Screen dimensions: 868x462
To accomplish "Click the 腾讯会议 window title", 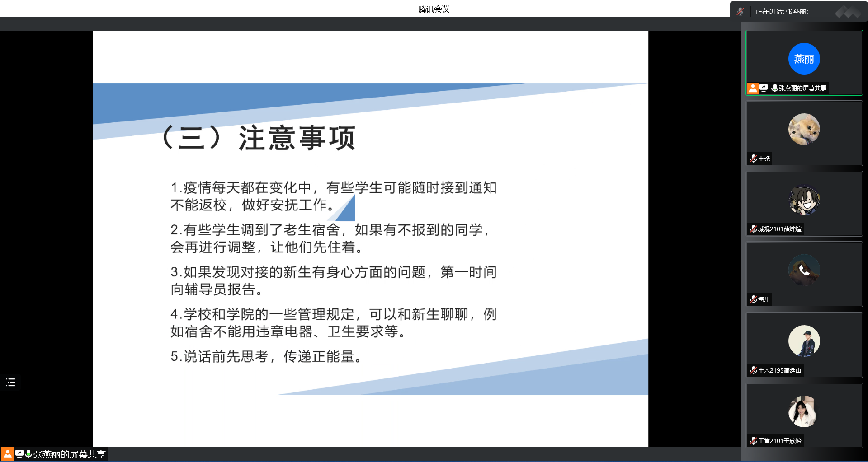I will [x=434, y=9].
